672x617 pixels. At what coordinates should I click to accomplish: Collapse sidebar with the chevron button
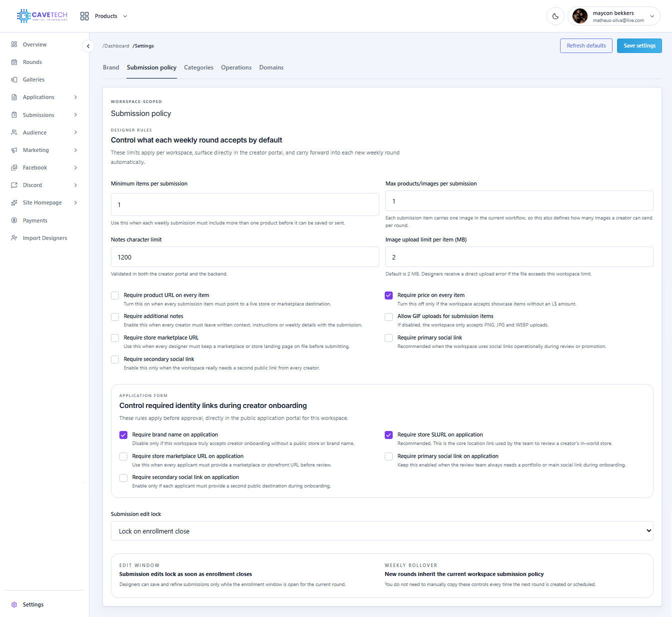[x=88, y=46]
